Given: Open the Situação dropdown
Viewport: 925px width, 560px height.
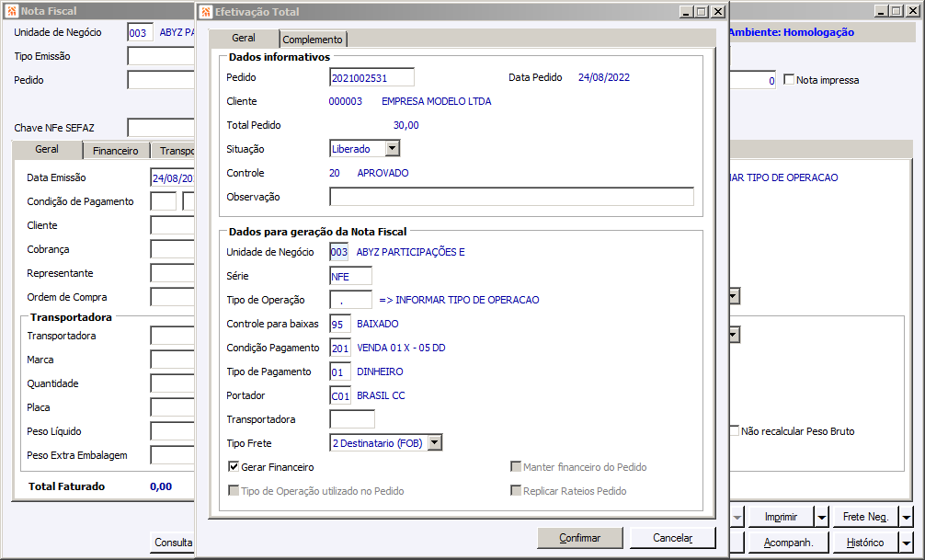Looking at the screenshot, I should [x=393, y=148].
